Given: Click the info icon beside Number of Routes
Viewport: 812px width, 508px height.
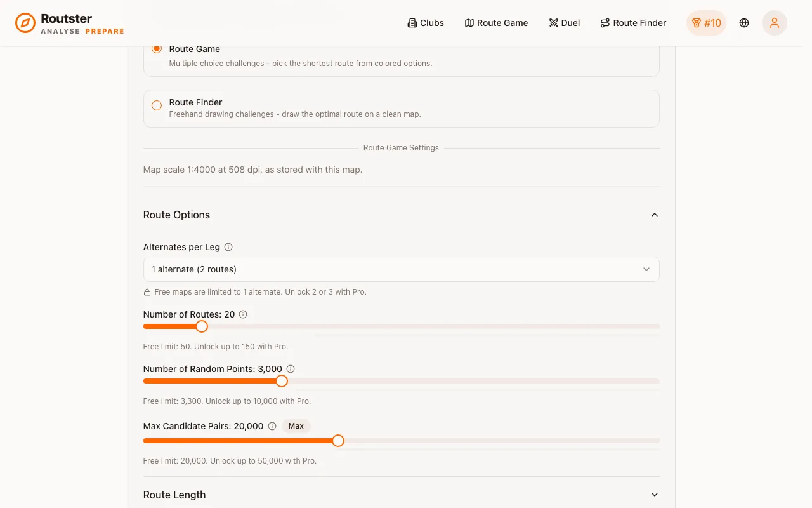Looking at the screenshot, I should click(243, 314).
